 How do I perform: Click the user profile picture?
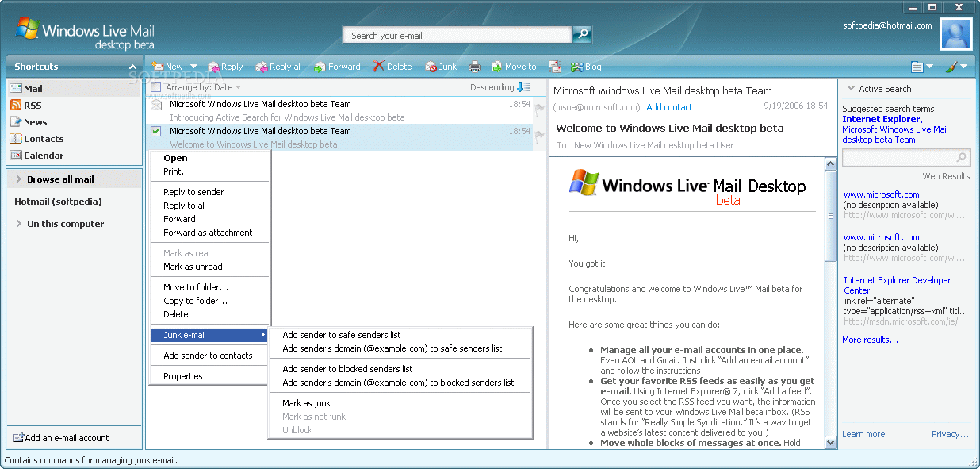(x=955, y=34)
